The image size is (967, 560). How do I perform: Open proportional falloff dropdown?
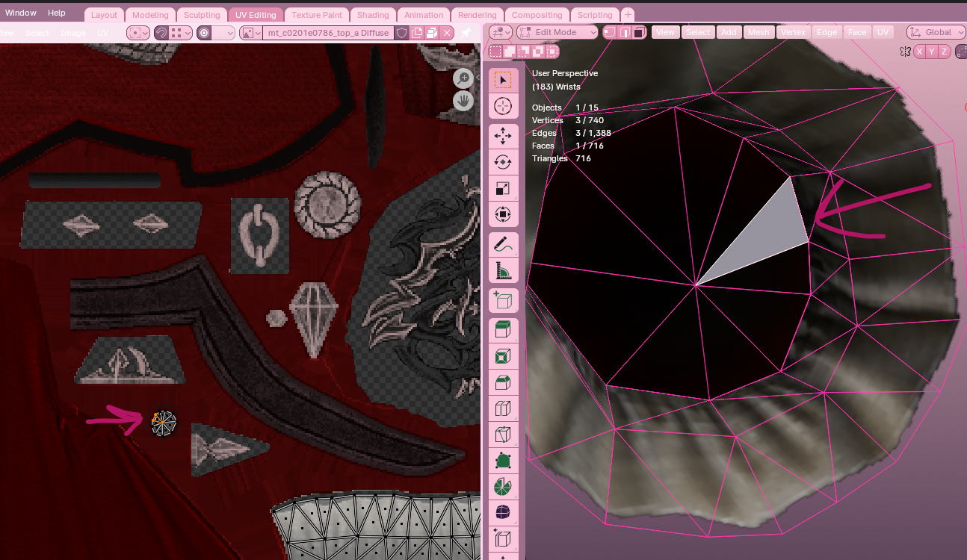pyautogui.click(x=223, y=33)
